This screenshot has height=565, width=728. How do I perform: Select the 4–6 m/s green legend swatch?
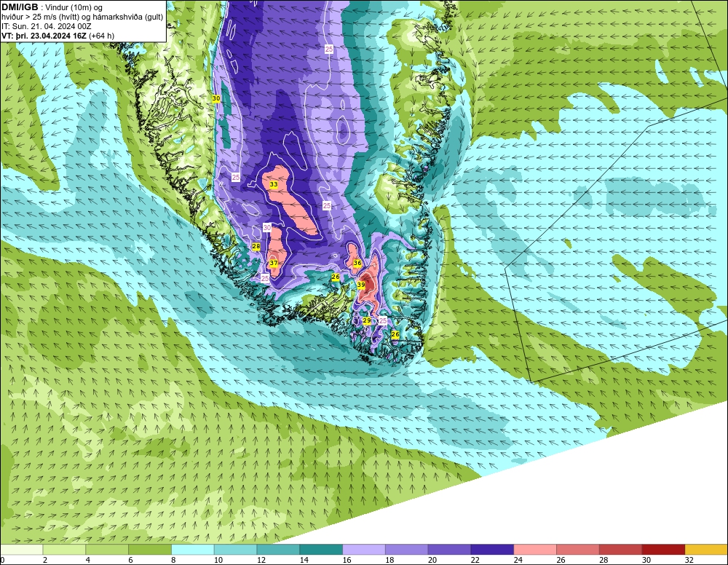coord(107,550)
